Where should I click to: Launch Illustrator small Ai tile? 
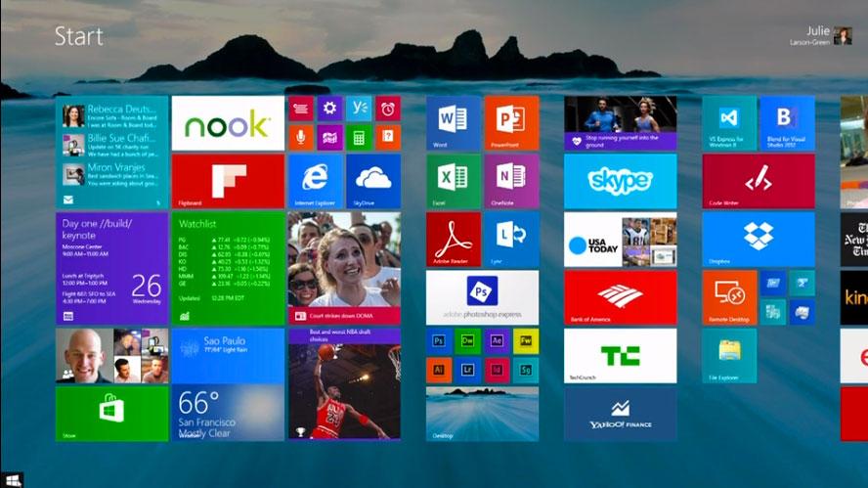(x=439, y=370)
